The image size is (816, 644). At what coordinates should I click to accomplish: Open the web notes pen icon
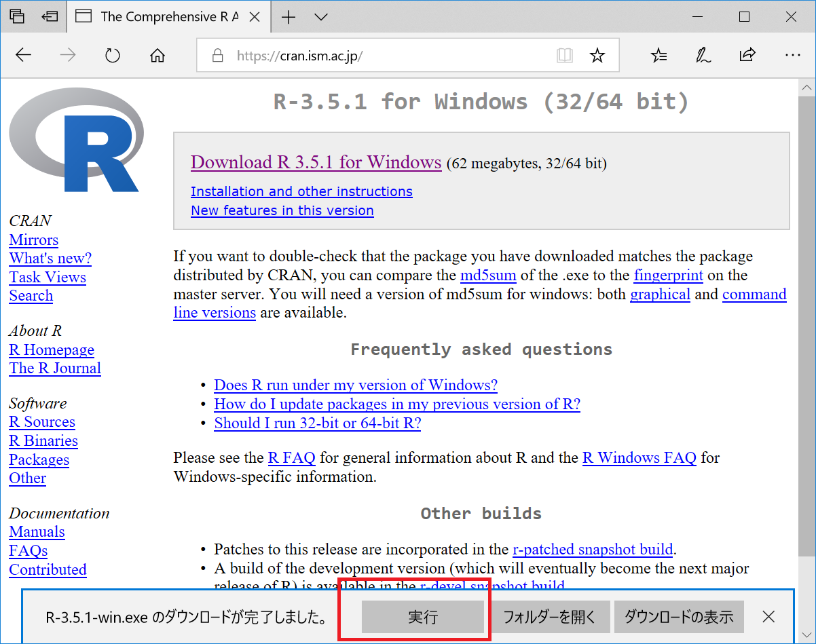[x=703, y=56]
